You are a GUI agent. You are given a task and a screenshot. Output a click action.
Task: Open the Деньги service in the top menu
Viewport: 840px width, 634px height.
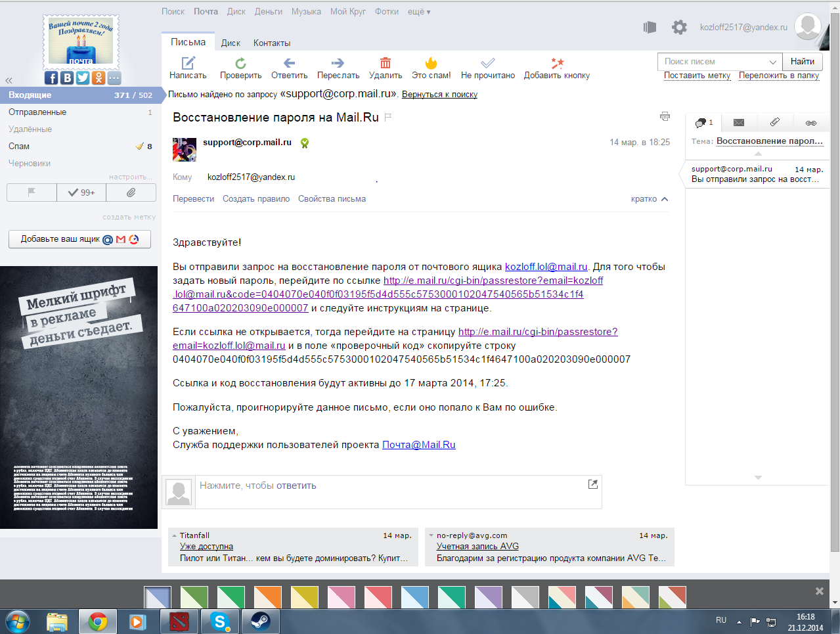click(x=269, y=11)
